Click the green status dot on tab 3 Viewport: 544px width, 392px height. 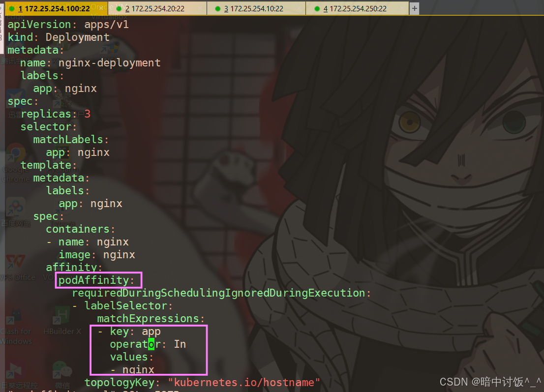click(217, 9)
